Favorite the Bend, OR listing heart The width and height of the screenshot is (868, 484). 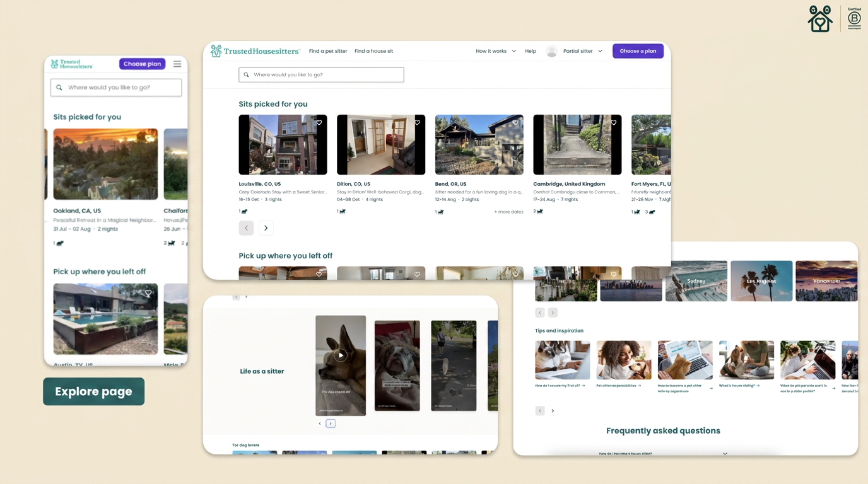coord(515,123)
